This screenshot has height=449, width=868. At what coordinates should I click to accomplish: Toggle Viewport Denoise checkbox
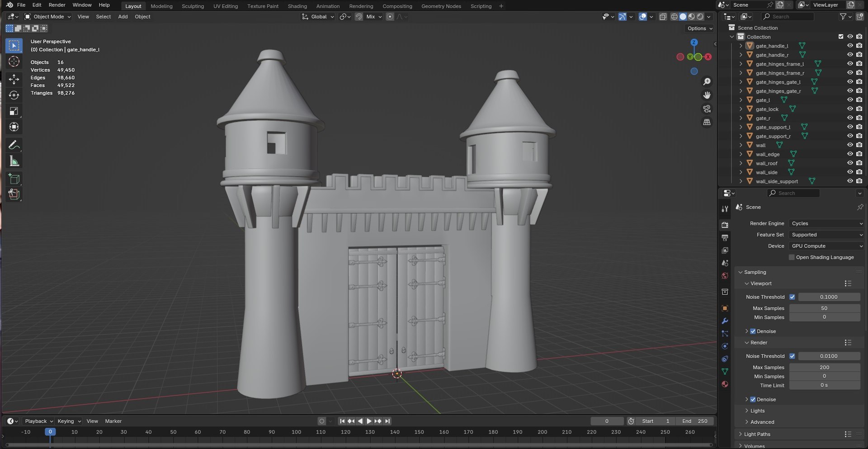tap(753, 331)
